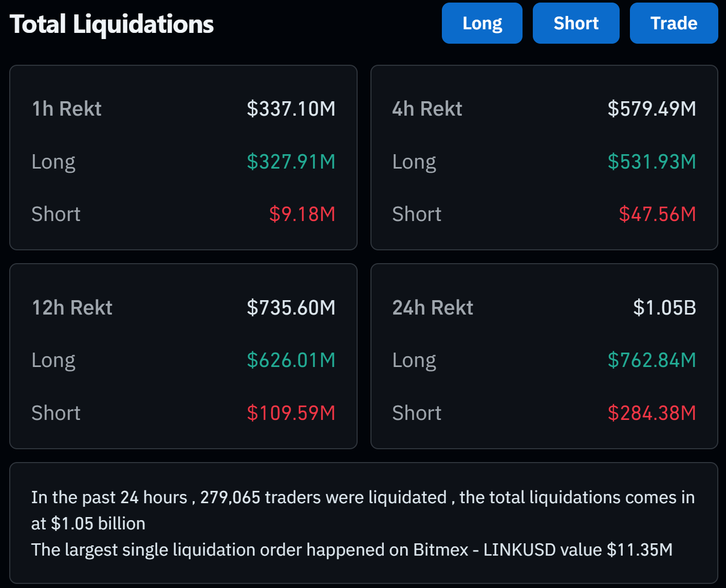Select the 24h Rekt label
726x588 pixels.
pyautogui.click(x=433, y=308)
